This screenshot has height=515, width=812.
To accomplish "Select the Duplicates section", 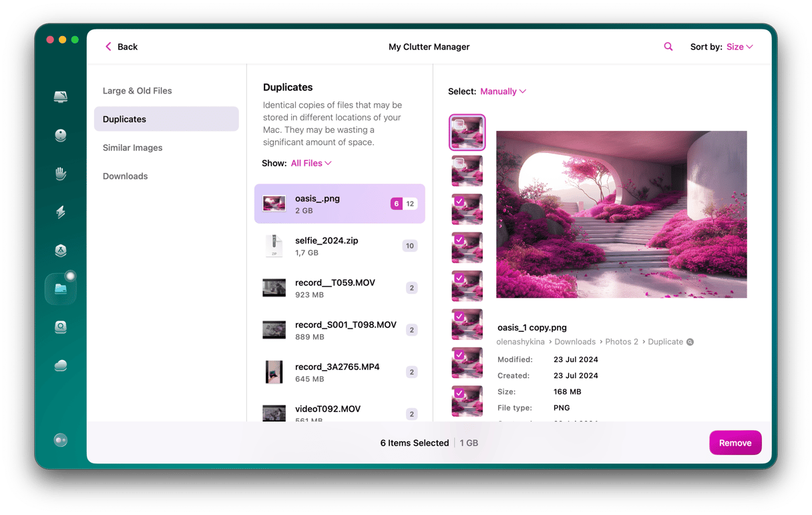I will click(x=166, y=119).
